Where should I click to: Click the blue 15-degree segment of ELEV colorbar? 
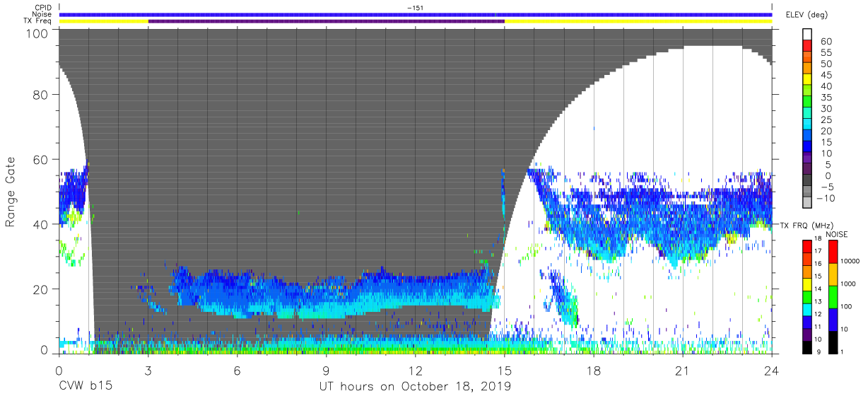(807, 146)
